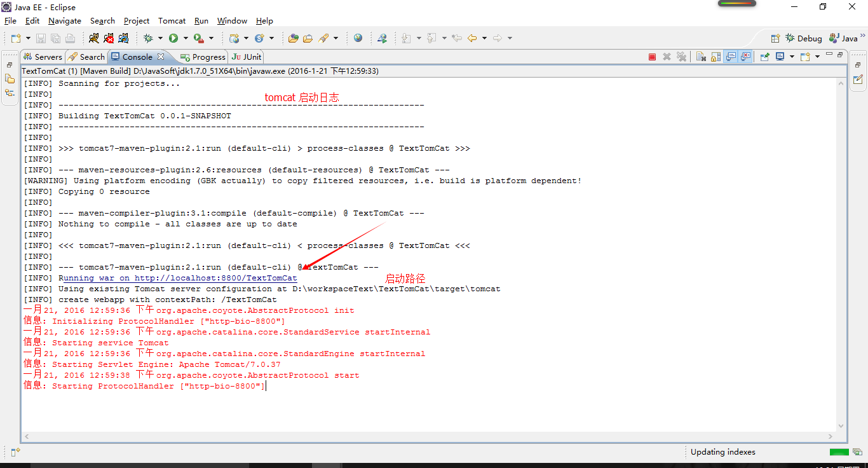Open the Edit menu
Image resolution: width=868 pixels, height=468 pixels.
tap(32, 21)
